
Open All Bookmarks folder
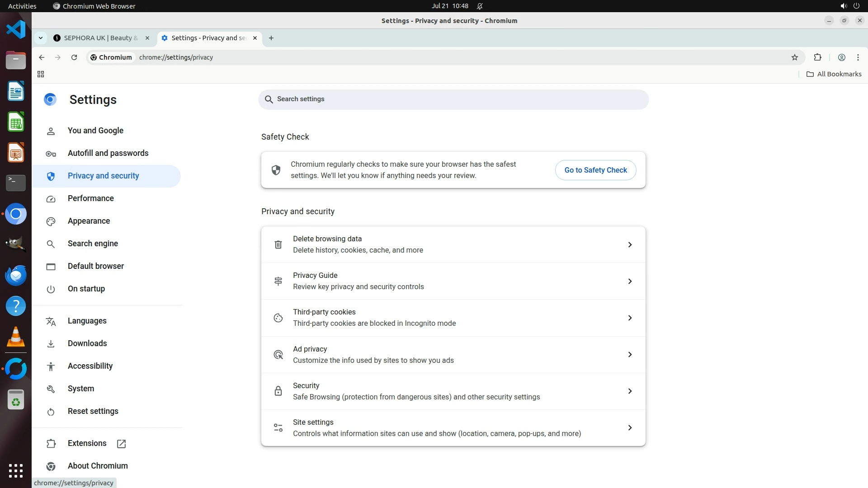click(834, 74)
